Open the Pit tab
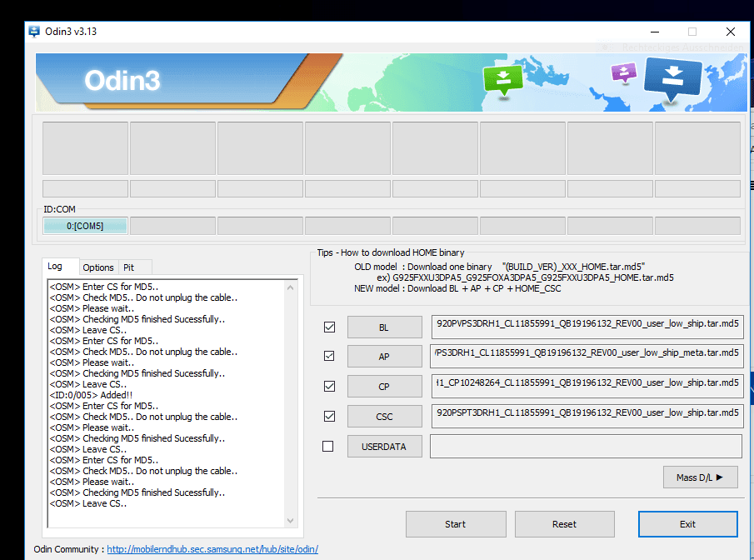This screenshot has width=754, height=560. [x=129, y=267]
